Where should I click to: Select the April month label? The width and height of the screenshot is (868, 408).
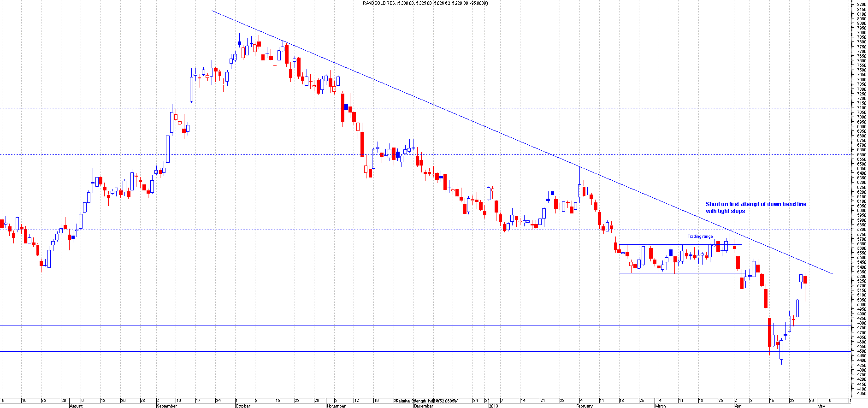[x=738, y=406]
